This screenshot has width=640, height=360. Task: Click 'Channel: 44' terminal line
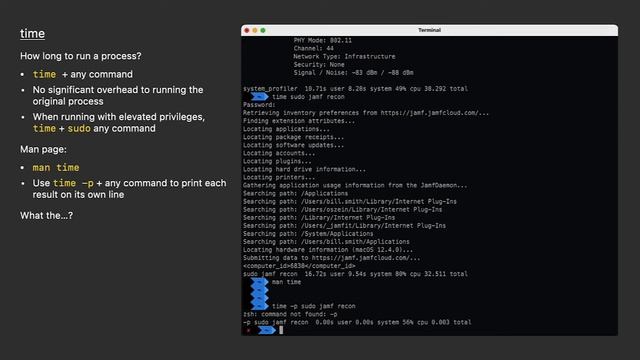point(313,49)
